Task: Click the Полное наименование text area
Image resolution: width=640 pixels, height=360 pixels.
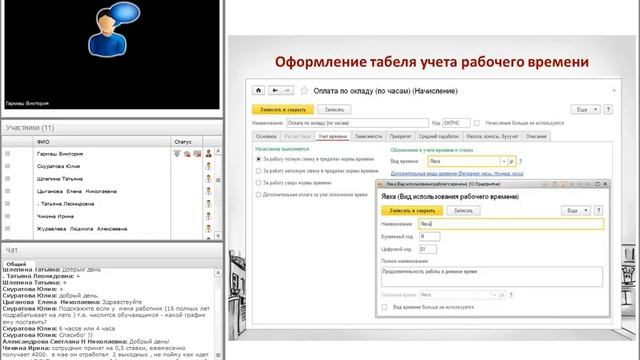Action: click(492, 277)
